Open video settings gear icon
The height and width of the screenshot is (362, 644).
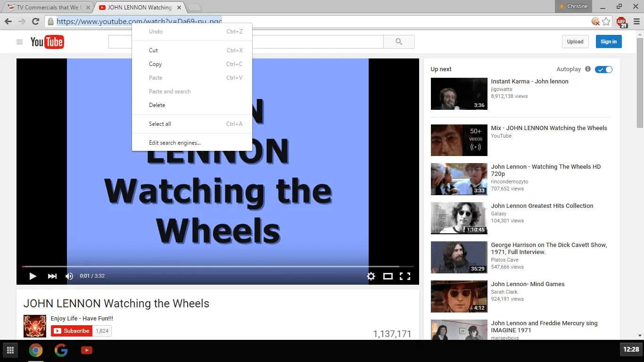pyautogui.click(x=371, y=276)
